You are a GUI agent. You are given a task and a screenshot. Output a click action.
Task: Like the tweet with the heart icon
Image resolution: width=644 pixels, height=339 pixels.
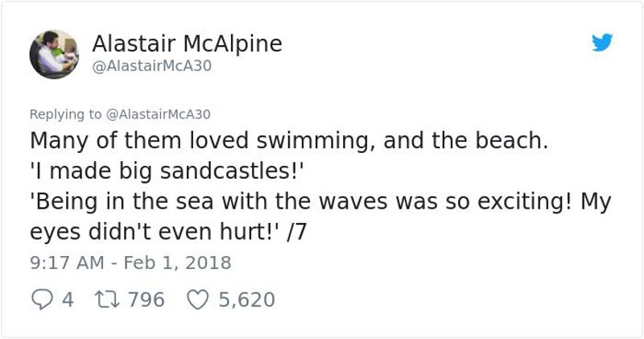pyautogui.click(x=198, y=300)
